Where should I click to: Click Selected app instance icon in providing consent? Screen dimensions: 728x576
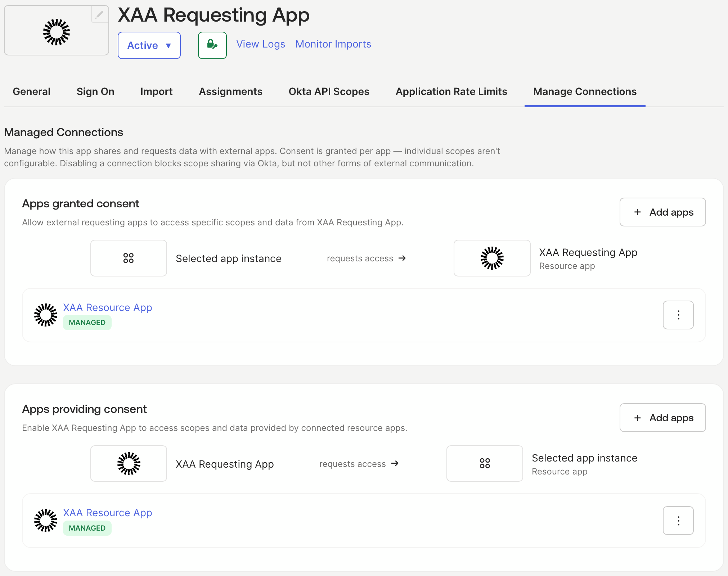[485, 464]
